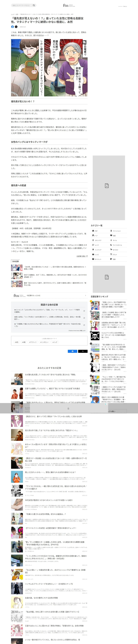138x644 pixels.
Task: Open the メイク category with makeup icon
Action: [100, 245]
